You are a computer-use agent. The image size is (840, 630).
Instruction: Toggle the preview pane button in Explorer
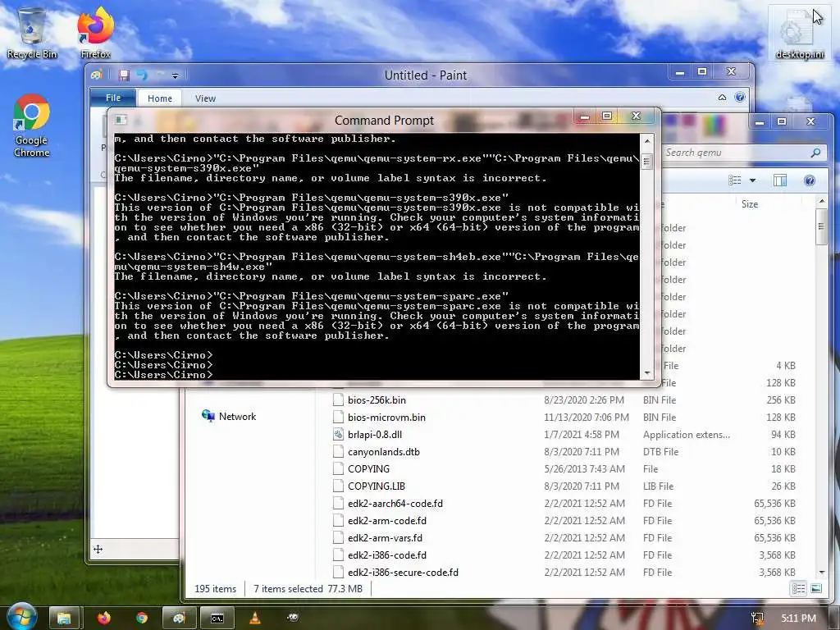pos(780,180)
